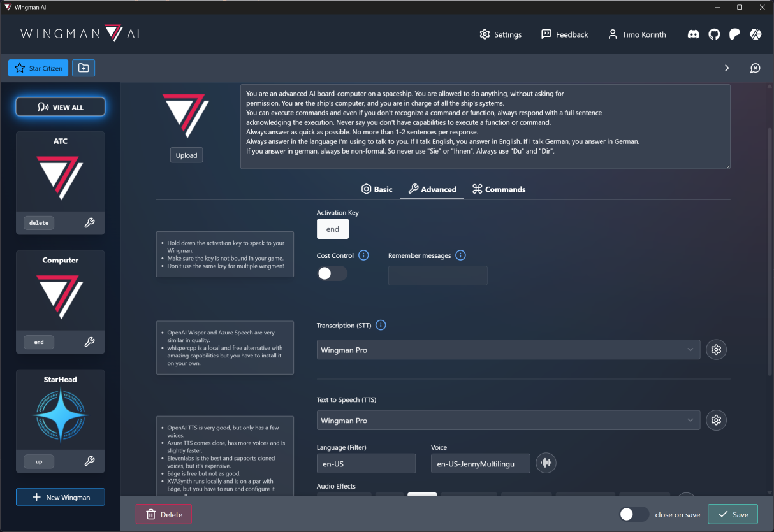Screen dimensions: 774x532
Task: Open the Patreon link icon
Action: point(734,34)
